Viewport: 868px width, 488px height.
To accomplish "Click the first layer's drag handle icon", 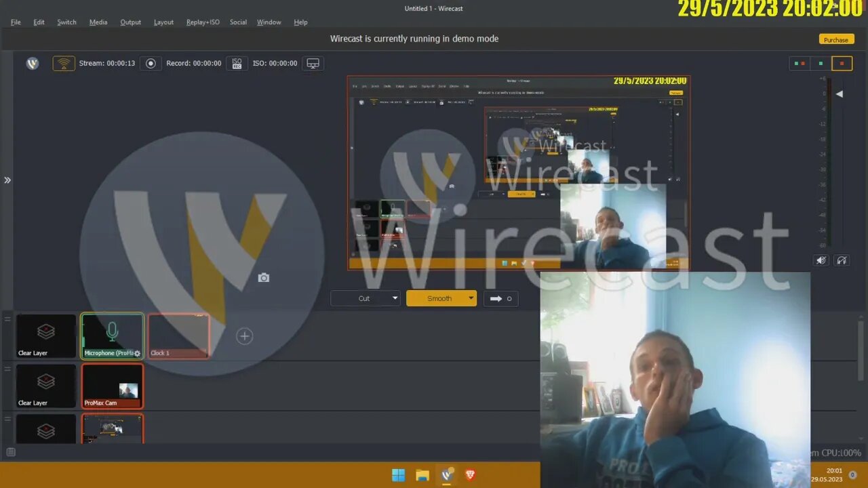I will click(8, 319).
